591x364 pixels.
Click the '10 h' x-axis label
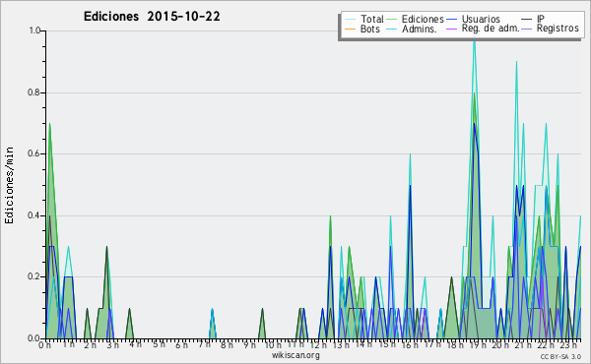tap(272, 344)
